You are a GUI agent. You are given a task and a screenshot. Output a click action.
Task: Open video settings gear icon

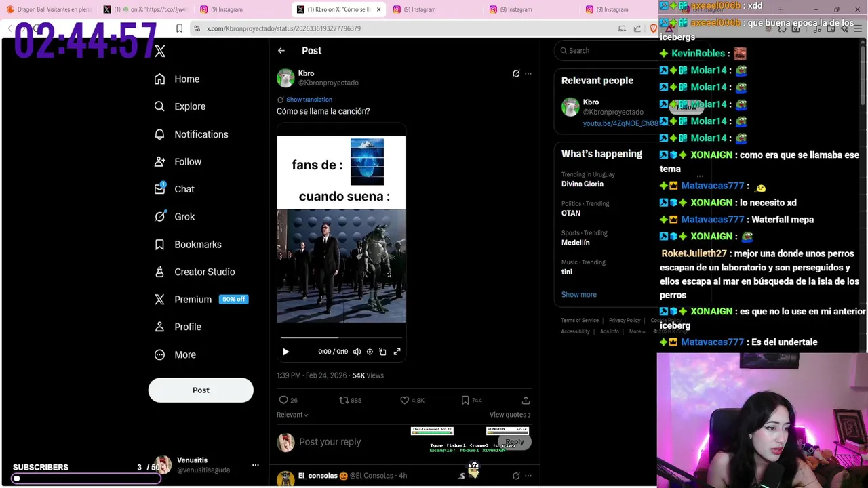370,352
